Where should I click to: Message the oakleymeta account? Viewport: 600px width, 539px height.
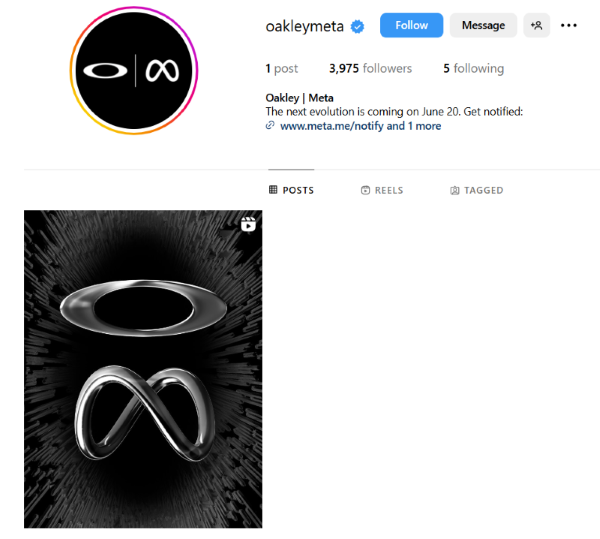(483, 25)
